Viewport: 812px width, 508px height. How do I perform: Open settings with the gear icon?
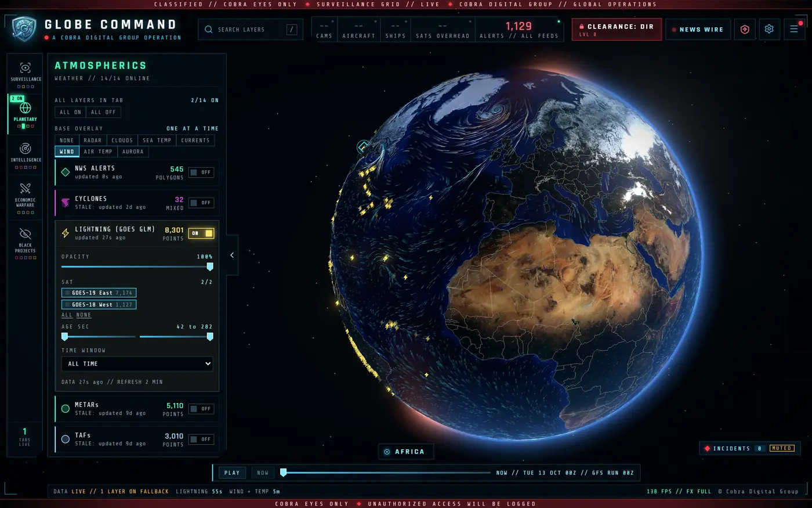click(x=769, y=29)
